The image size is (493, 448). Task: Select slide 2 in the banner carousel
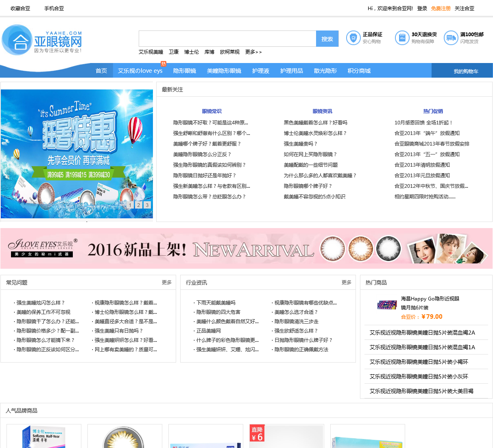pos(139,205)
